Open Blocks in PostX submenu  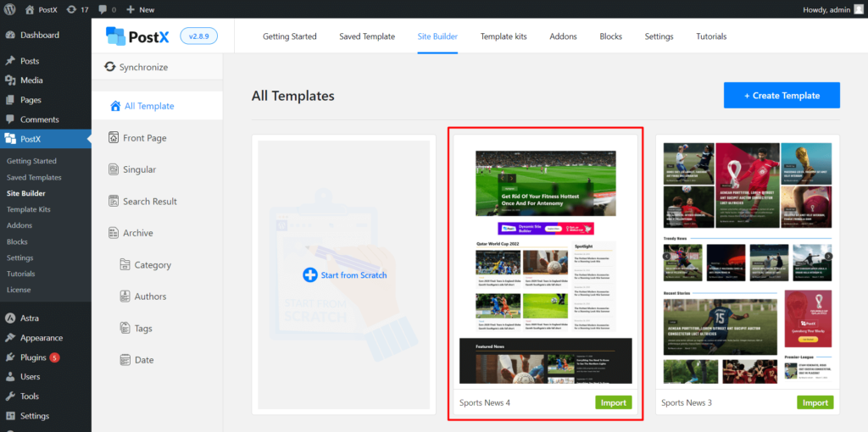pos(17,241)
